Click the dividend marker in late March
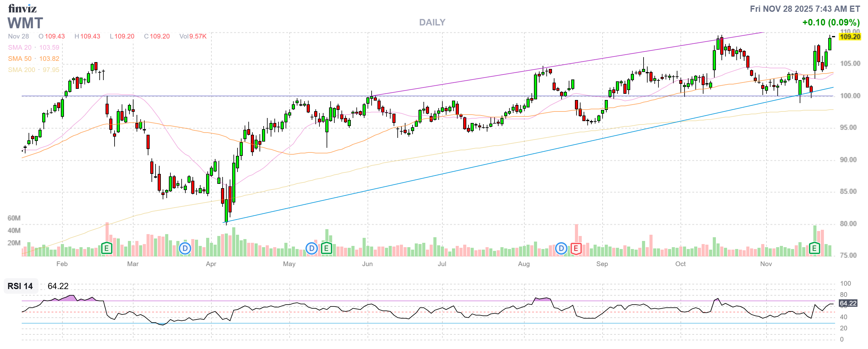The width and height of the screenshot is (868, 349). point(185,249)
